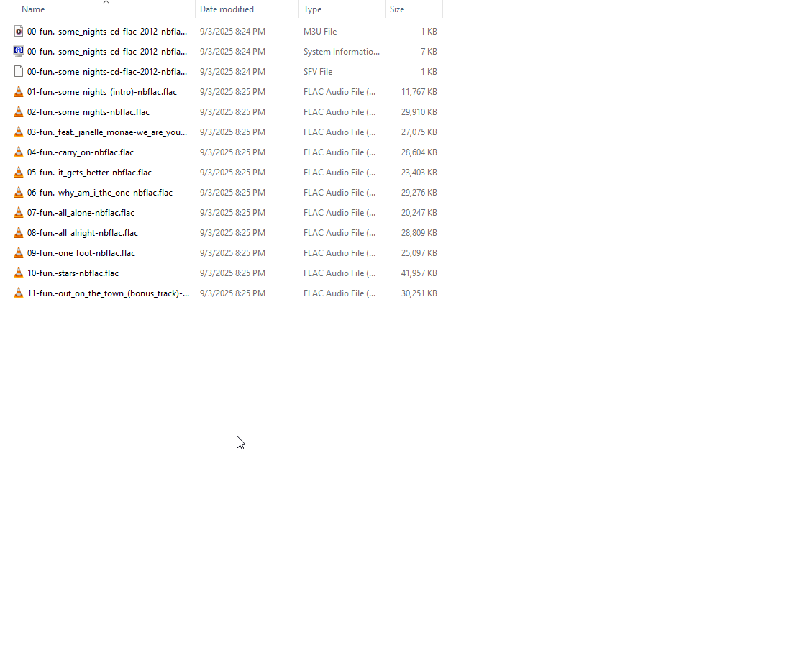The height and width of the screenshot is (645, 812).
Task: Click VLC icon for 10-fun.-stars-nbflac.flac
Action: (19, 273)
